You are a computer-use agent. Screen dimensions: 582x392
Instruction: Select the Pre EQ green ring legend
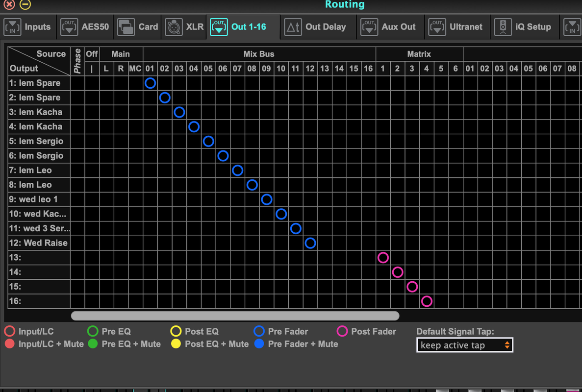tap(93, 331)
